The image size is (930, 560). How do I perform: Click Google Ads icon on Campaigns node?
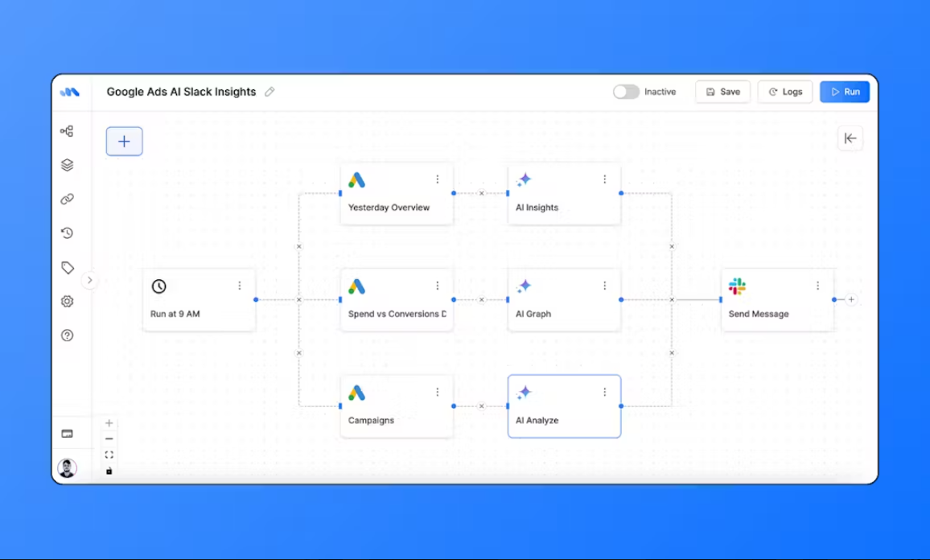(x=356, y=393)
